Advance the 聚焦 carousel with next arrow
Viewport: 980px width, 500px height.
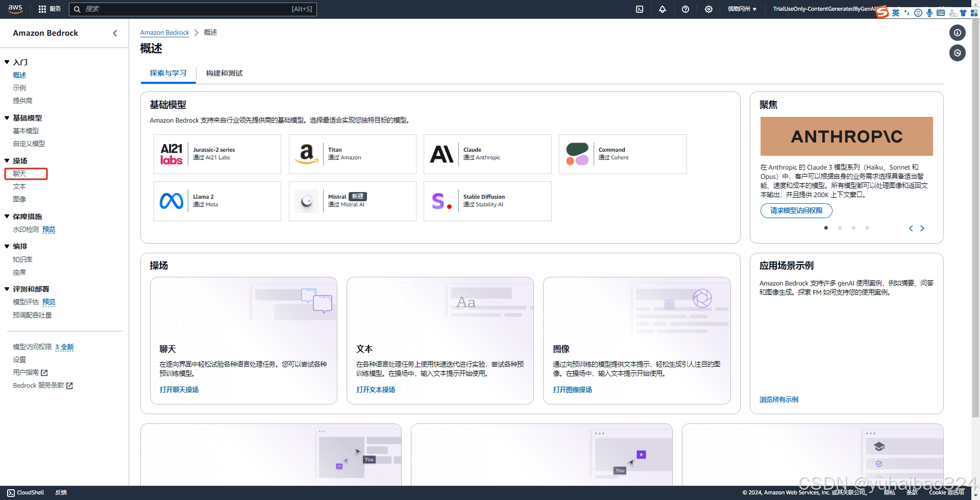point(922,228)
